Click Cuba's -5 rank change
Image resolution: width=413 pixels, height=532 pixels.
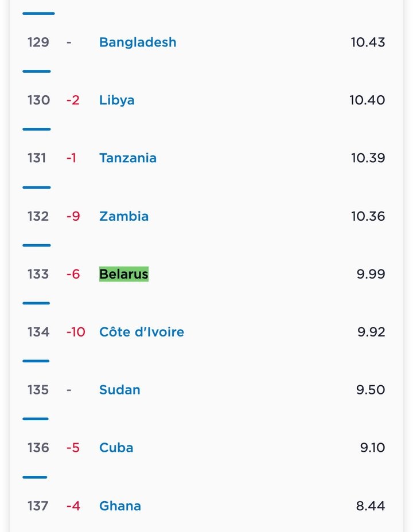(73, 448)
